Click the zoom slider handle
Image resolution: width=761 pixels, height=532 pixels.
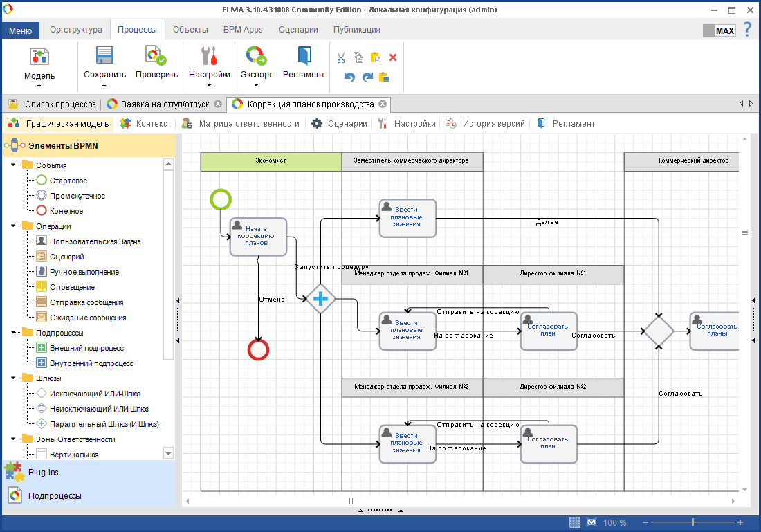point(693,522)
